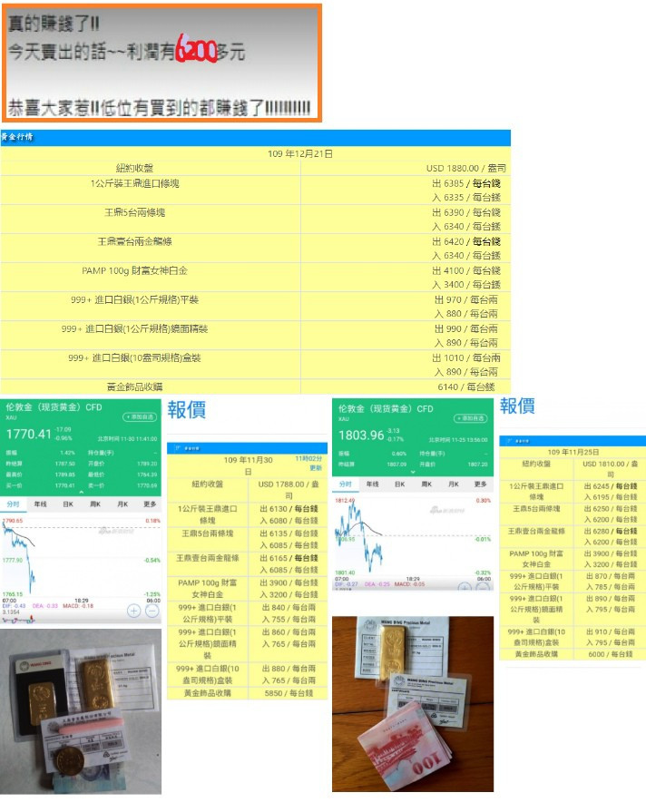646x812 pixels.
Task: Select 出 6385 sell price in 12月21日 table
Action: point(466,183)
